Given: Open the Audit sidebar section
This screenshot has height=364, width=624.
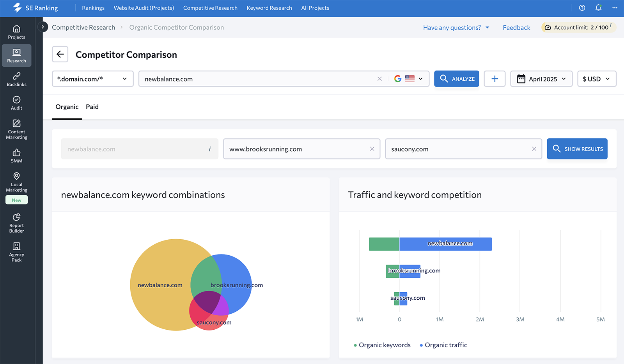Looking at the screenshot, I should (x=16, y=103).
